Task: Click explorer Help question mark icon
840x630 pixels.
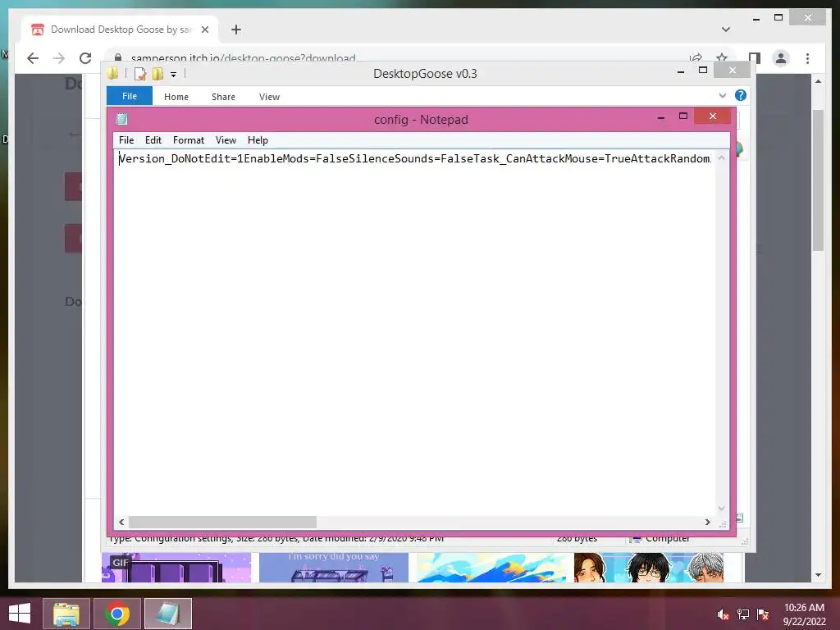Action: coord(741,95)
